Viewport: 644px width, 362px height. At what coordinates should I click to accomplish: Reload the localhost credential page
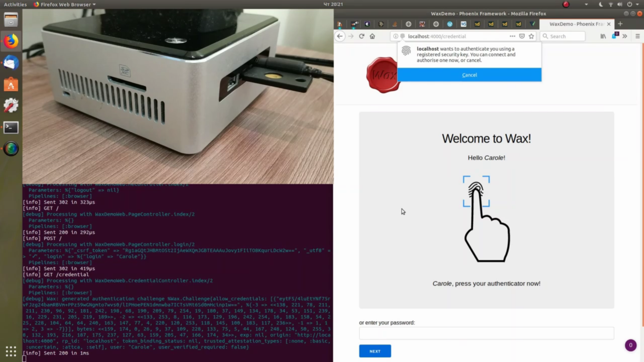click(362, 36)
